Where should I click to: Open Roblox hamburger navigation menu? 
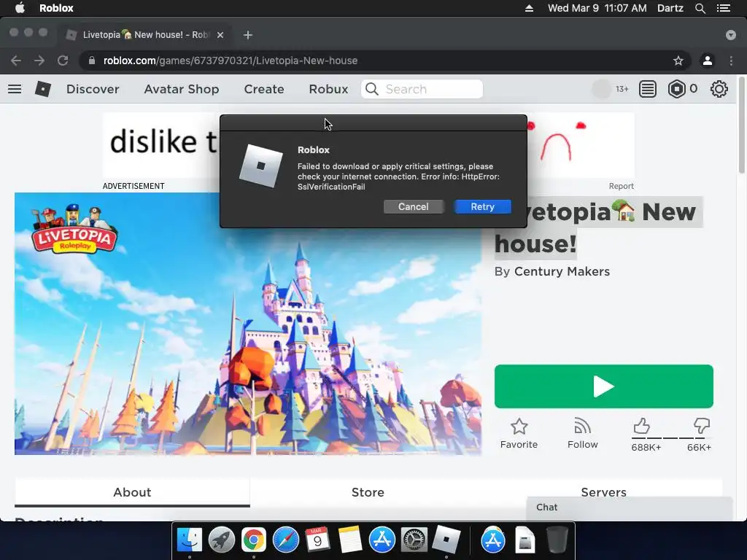[x=15, y=89]
